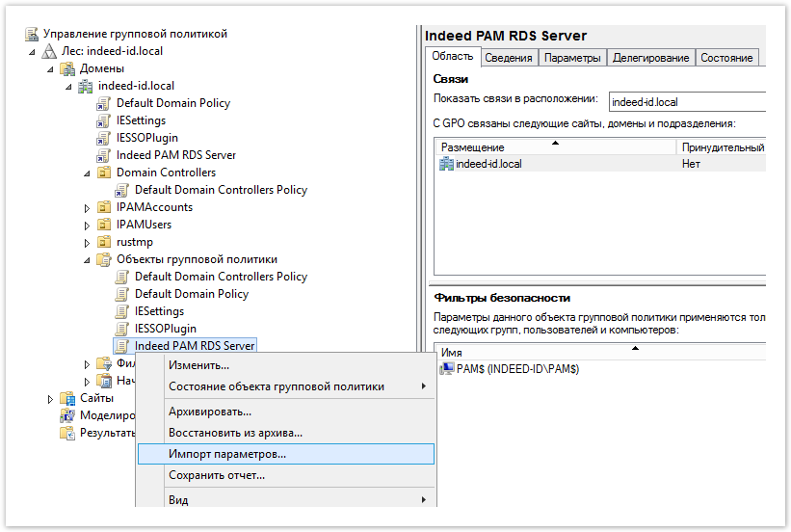
Task: Switch to the Делегирование tab
Action: coord(650,58)
